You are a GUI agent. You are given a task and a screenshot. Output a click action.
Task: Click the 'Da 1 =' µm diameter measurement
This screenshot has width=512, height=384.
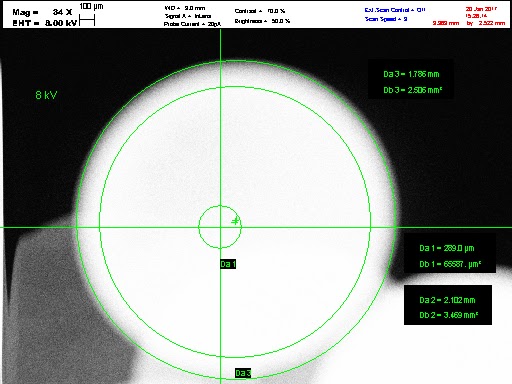(447, 248)
